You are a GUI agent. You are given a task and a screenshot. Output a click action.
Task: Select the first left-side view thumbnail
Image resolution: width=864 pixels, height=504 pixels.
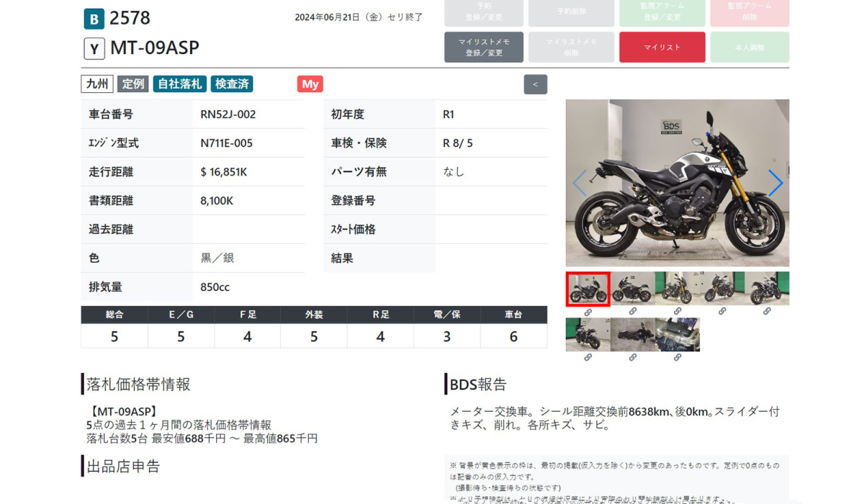(588, 289)
